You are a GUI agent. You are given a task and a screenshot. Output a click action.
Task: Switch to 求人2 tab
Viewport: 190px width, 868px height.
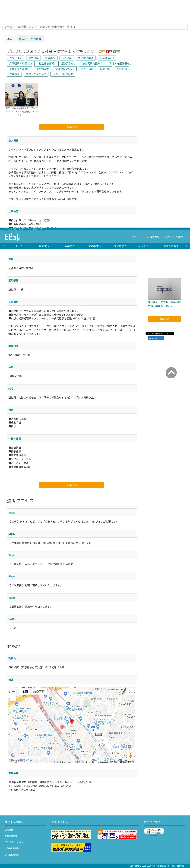pos(22,39)
